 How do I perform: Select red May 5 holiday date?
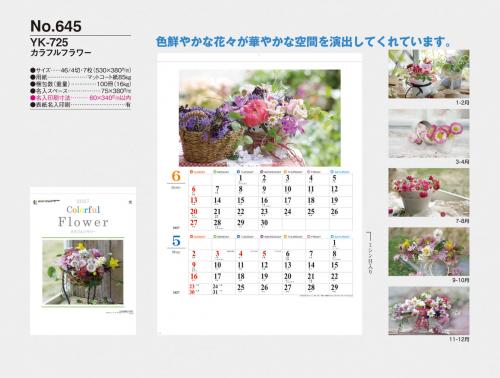click(264, 254)
